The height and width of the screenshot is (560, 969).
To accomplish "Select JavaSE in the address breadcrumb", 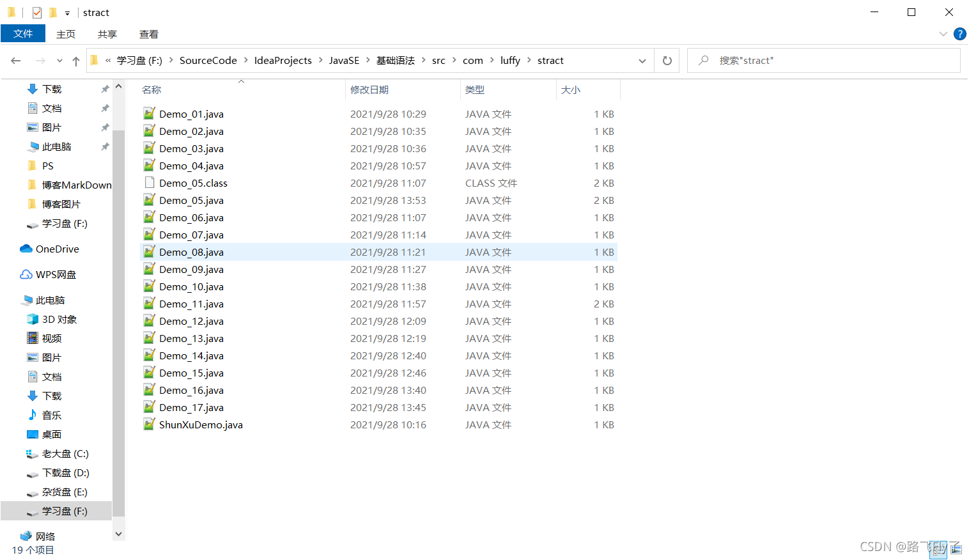I will 344,61.
